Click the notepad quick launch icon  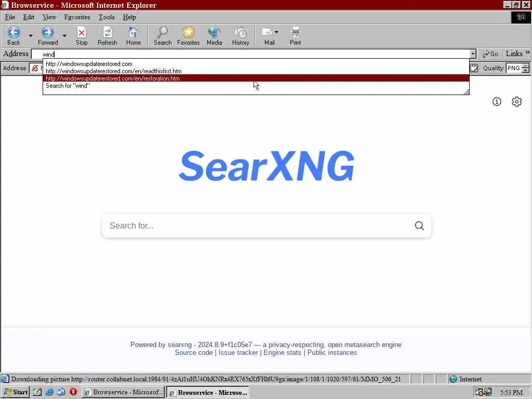(37, 392)
